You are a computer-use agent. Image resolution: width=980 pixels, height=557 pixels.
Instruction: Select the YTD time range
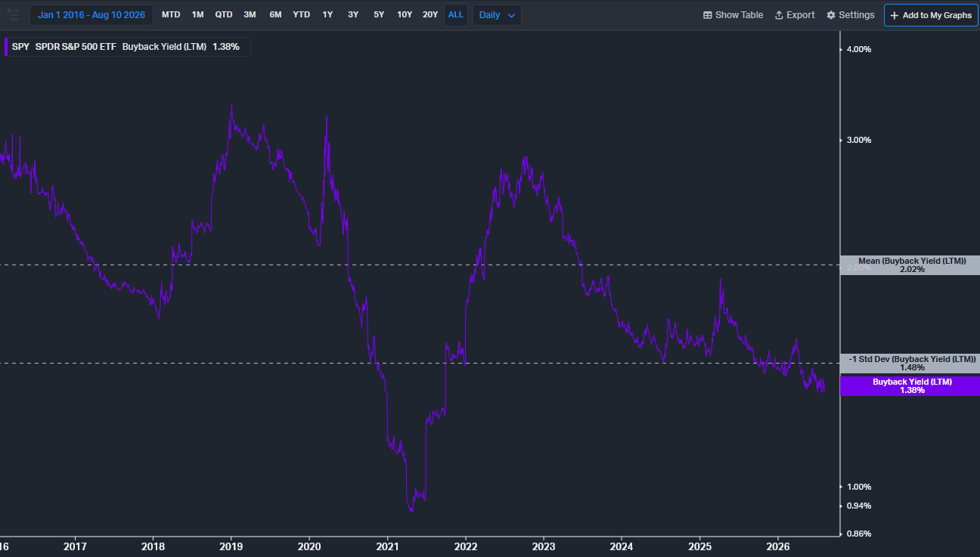[x=301, y=15]
